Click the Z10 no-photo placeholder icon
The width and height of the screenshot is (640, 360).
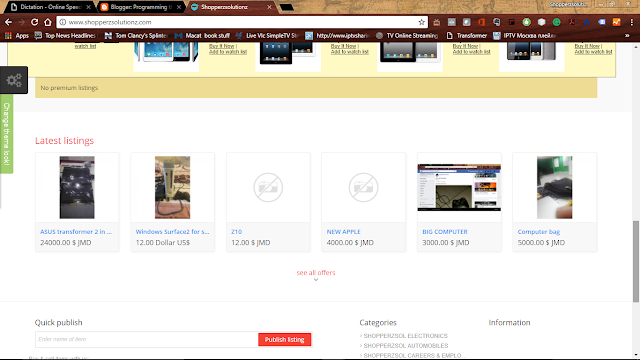268,187
